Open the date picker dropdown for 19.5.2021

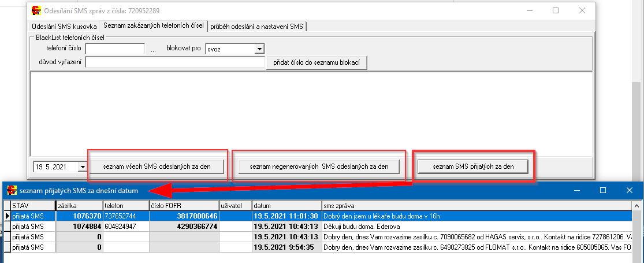click(x=82, y=167)
